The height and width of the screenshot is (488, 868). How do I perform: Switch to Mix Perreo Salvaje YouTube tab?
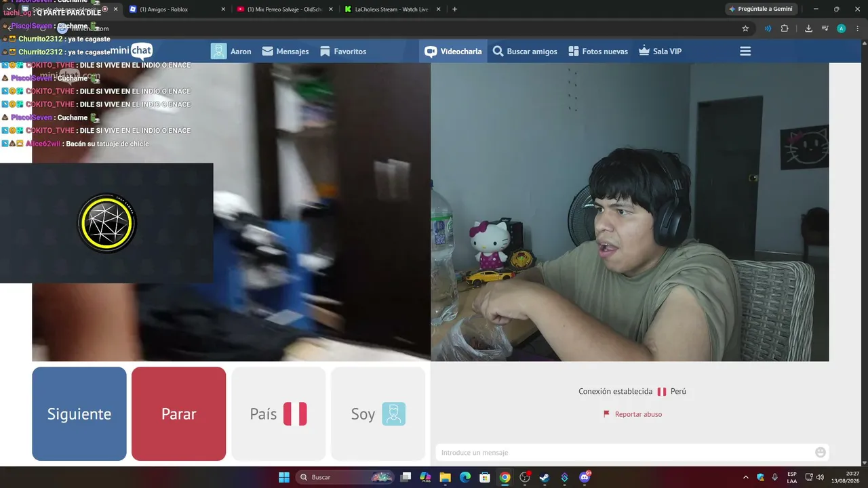click(285, 9)
